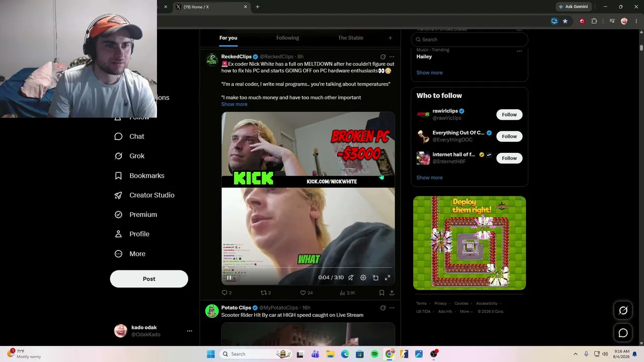Open Chrome media controls icon

612,21
